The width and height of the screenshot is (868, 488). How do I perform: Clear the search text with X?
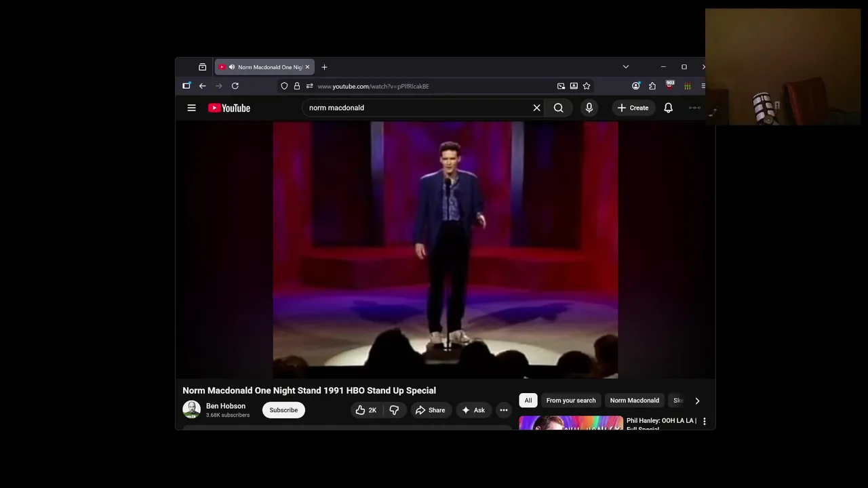[x=536, y=108]
